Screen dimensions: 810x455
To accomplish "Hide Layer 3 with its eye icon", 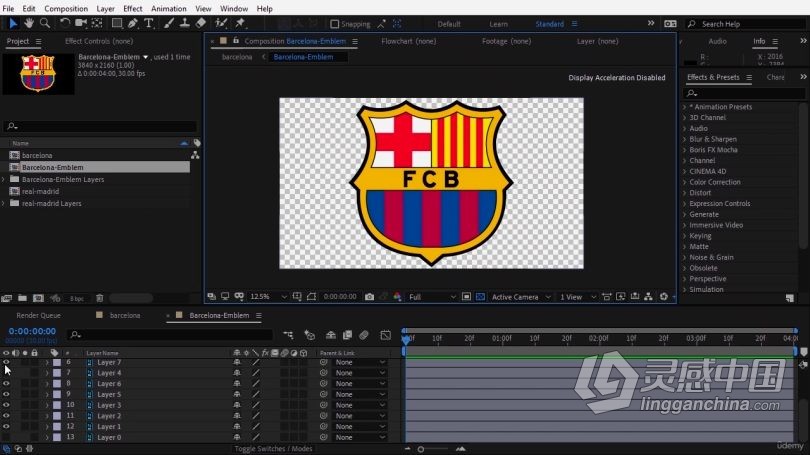I will coord(6,405).
